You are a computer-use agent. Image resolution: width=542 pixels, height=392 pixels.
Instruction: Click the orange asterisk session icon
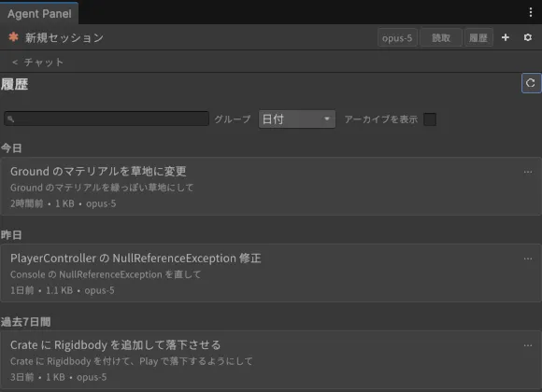coord(13,37)
